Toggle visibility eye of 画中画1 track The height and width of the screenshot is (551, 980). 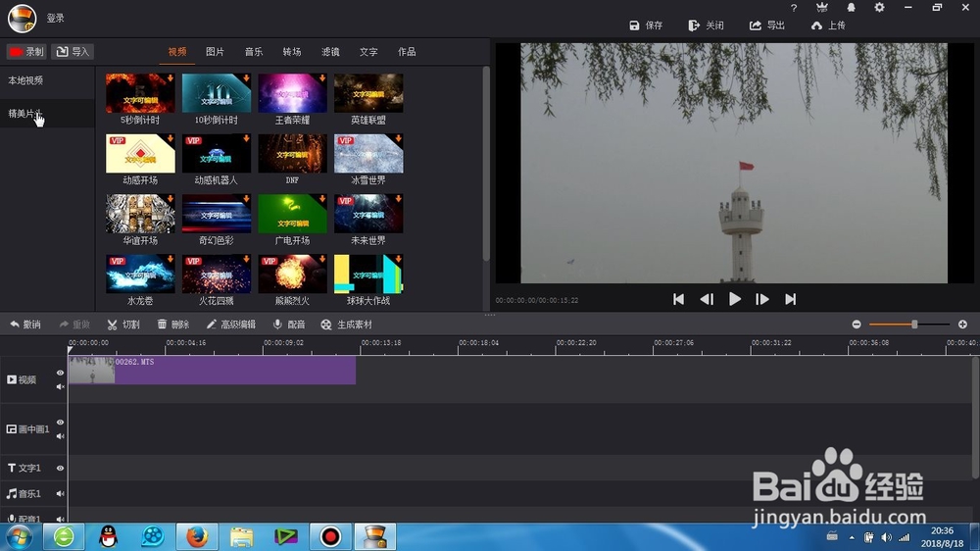(60, 423)
